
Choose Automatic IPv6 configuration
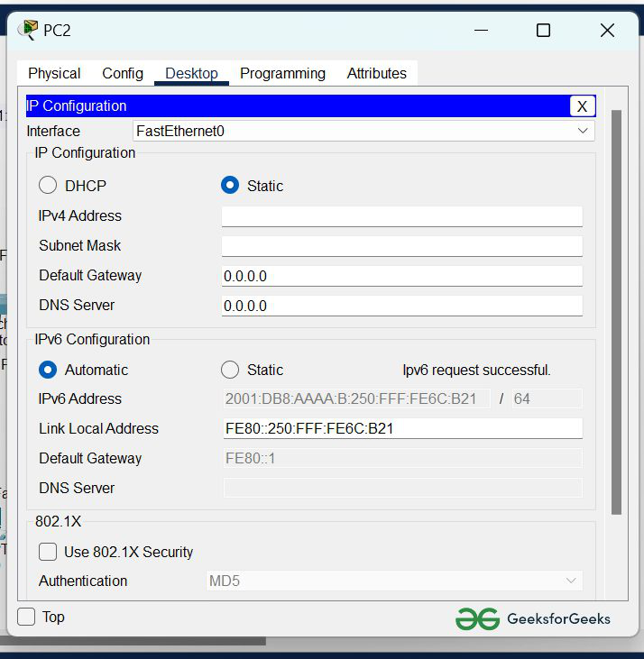(48, 370)
